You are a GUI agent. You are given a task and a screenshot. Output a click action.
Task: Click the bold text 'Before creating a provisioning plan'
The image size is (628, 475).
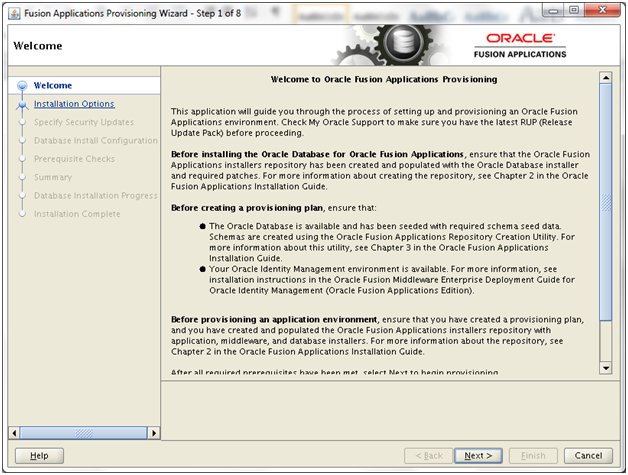(247, 208)
